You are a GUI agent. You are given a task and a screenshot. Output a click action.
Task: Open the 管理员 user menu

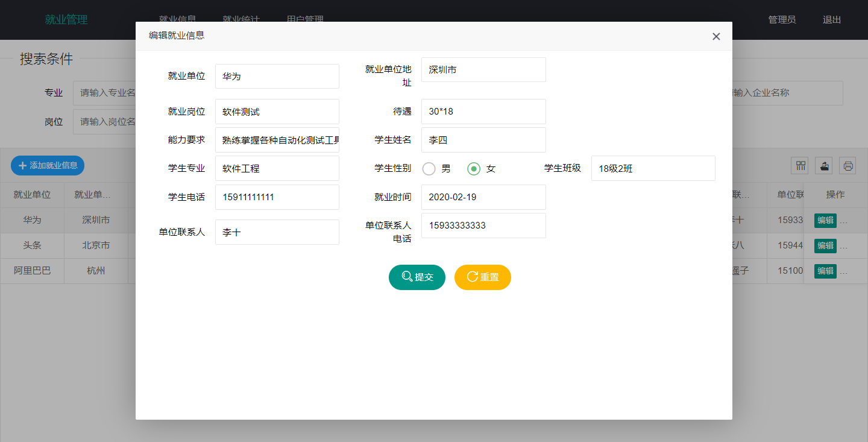782,20
